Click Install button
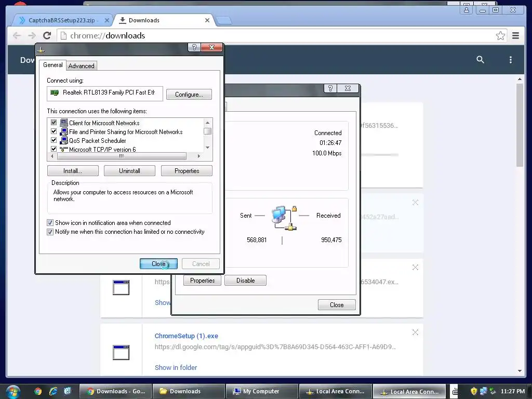Viewport: 532px width, 399px height. [x=73, y=170]
